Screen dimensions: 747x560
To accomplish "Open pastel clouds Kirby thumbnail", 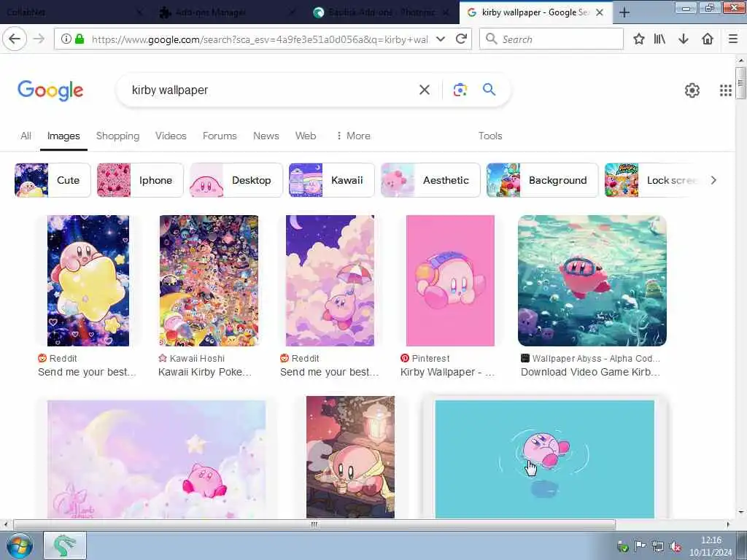I will coord(156,459).
